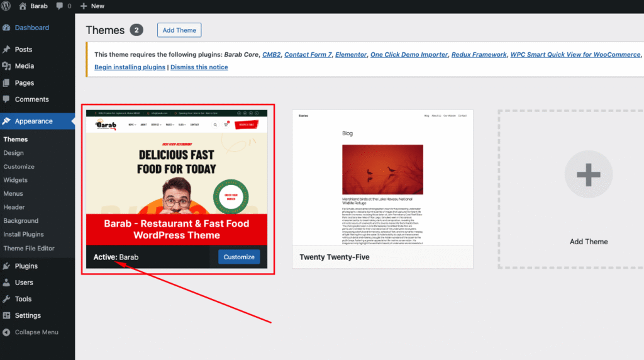Click the Appearance paintbrush icon
This screenshot has height=360, width=644.
click(x=6, y=121)
